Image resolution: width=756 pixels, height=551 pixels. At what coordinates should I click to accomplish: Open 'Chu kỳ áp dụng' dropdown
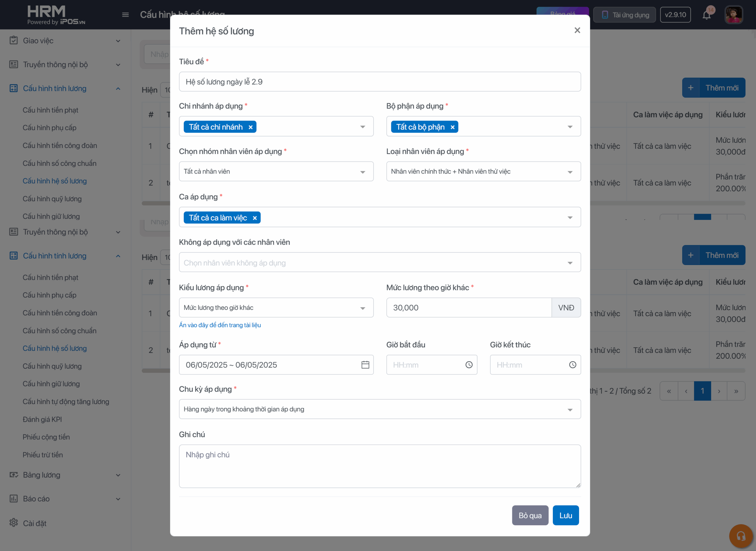point(379,409)
